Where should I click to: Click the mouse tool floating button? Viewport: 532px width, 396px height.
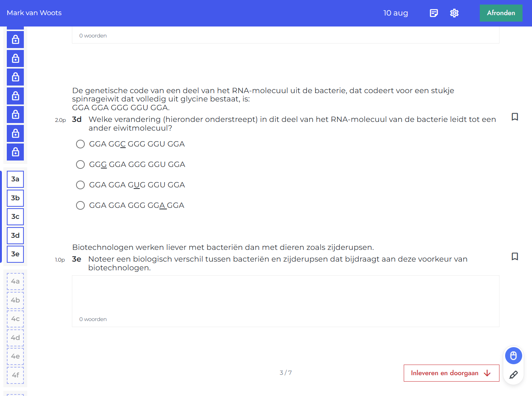click(513, 356)
